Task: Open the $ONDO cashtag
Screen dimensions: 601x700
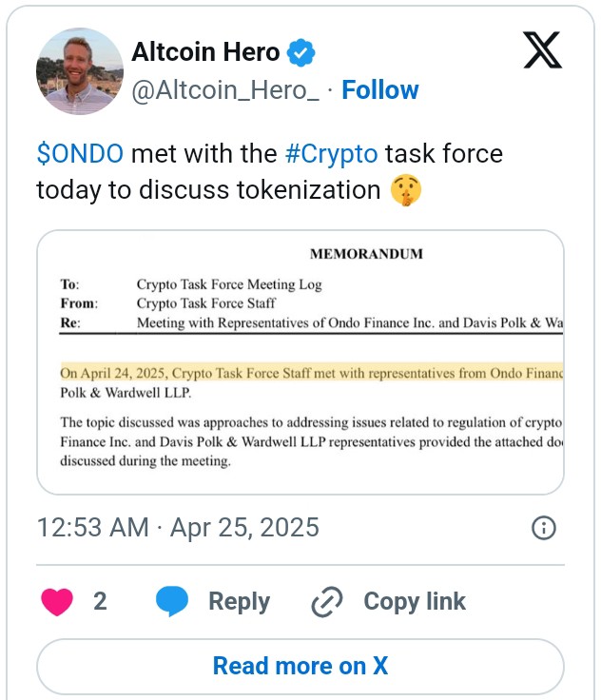Action: point(80,153)
